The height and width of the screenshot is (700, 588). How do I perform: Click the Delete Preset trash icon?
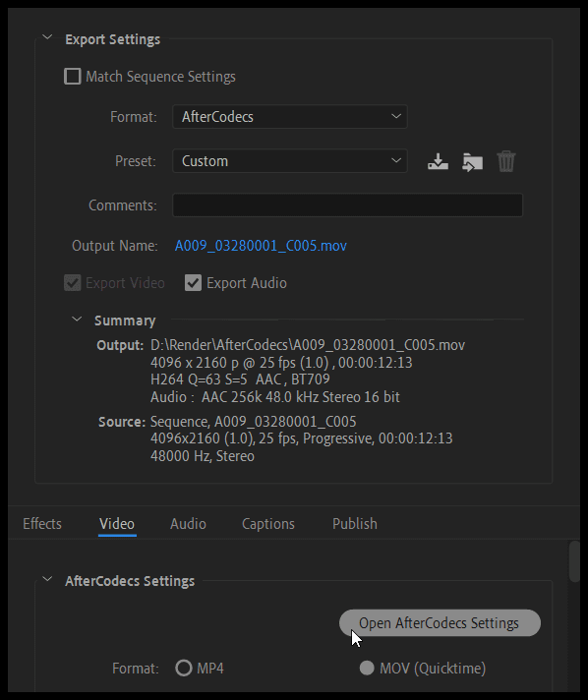(x=505, y=161)
